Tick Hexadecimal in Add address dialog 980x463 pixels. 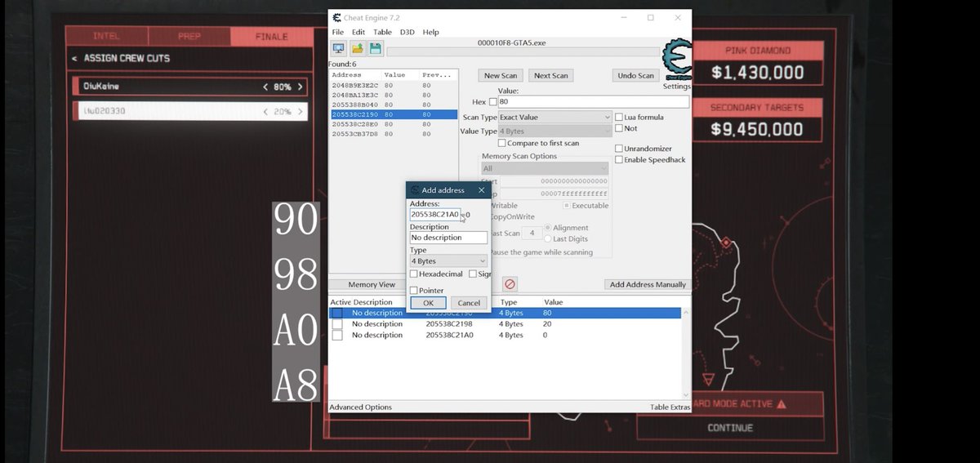[414, 274]
